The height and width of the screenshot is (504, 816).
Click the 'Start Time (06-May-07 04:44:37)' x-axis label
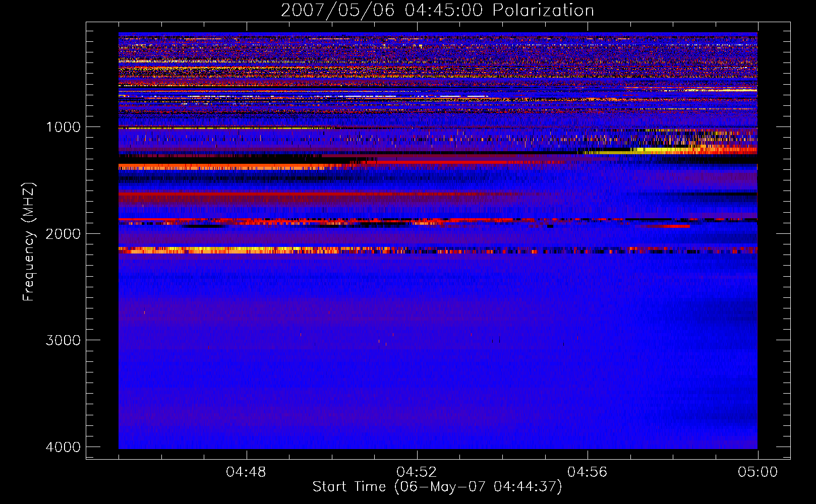[x=437, y=486]
